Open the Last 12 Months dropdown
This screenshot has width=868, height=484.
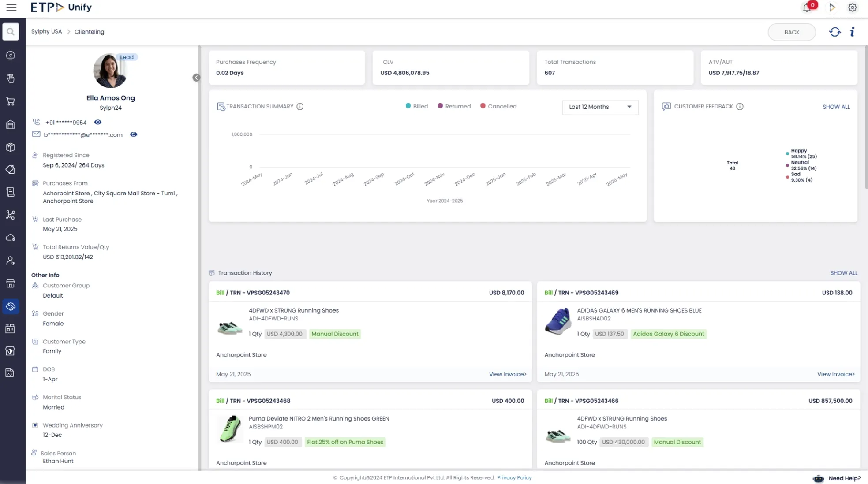(600, 107)
